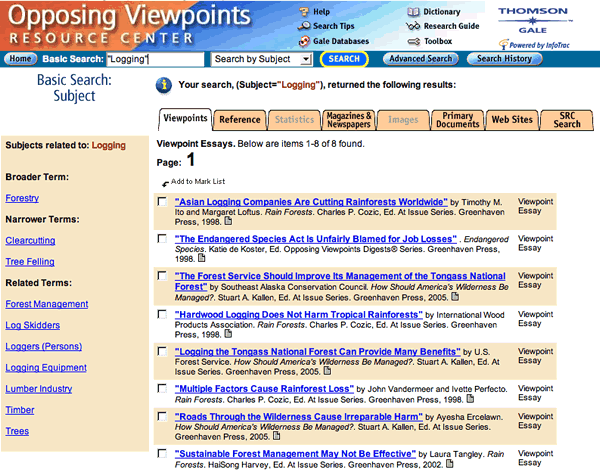Screen dimensions: 600x473
Task: Open the Lumber Industry link
Action: (39, 389)
